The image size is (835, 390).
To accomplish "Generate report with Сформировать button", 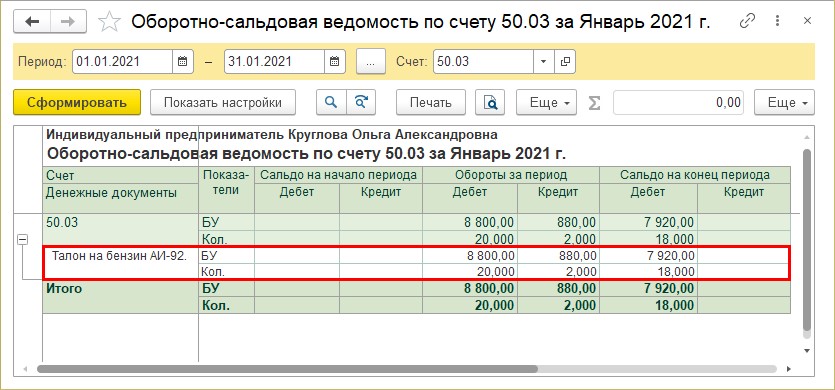I will click(77, 102).
